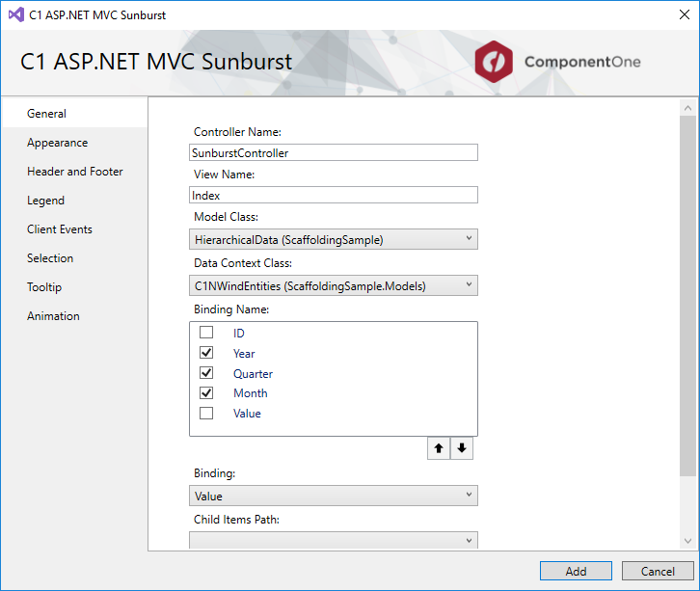Viewport: 700px width, 591px height.
Task: Click the Add button
Action: [576, 571]
